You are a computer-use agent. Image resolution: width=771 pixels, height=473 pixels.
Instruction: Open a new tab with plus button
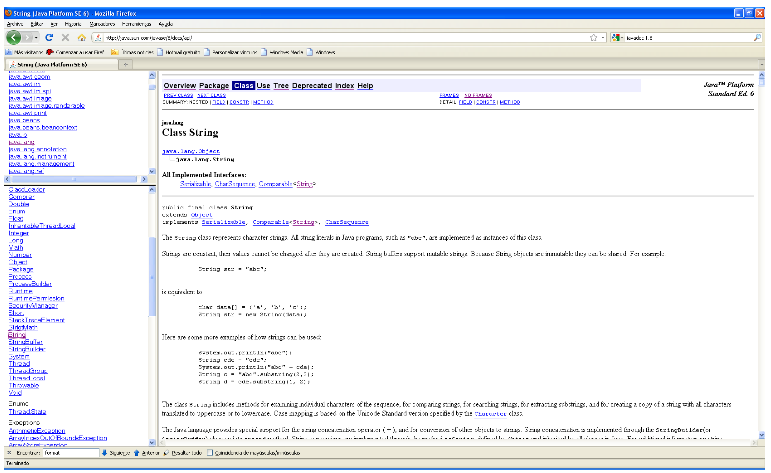click(125, 64)
